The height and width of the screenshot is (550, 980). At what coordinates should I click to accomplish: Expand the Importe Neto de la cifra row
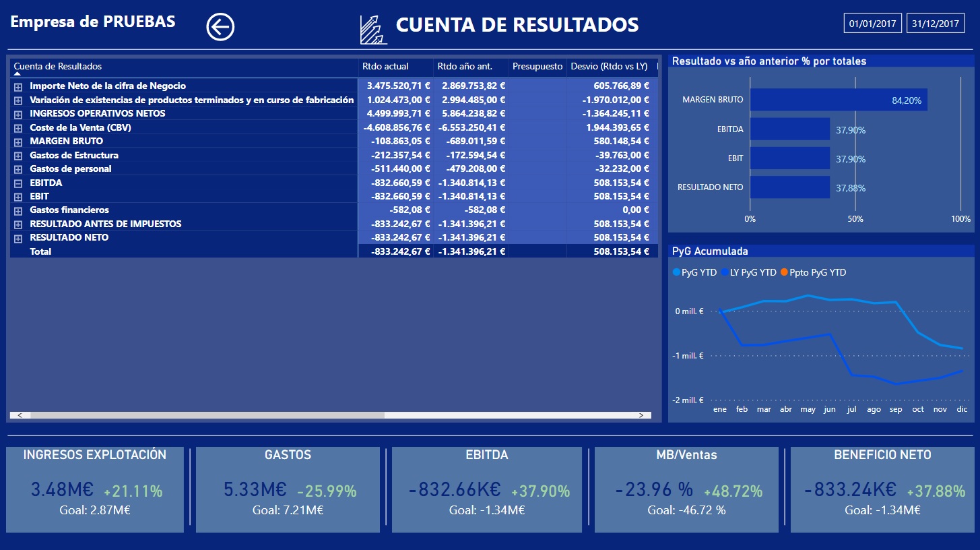pyautogui.click(x=18, y=86)
